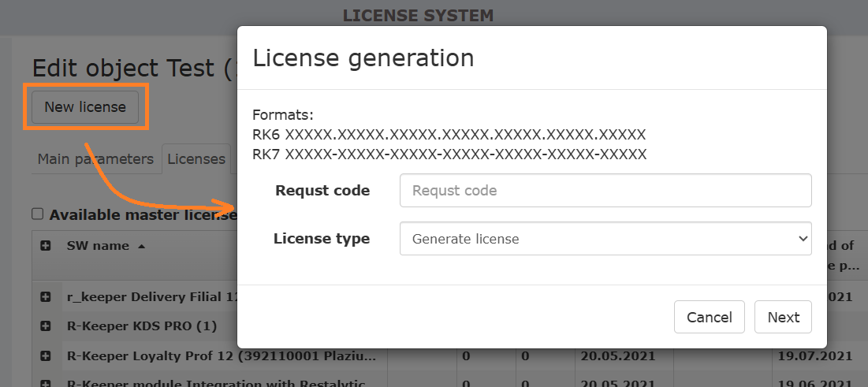Image resolution: width=868 pixels, height=387 pixels.
Task: Click the 19.07.2021 date cell
Action: click(820, 355)
